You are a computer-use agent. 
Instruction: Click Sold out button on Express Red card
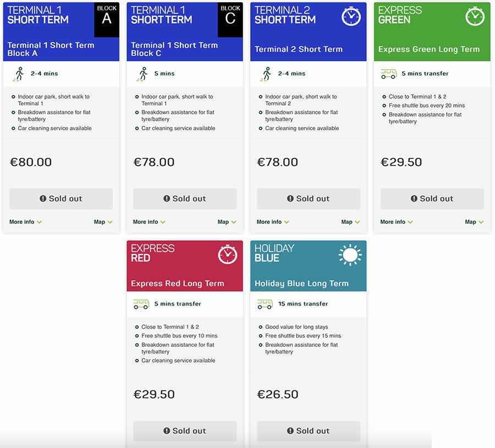point(185,431)
